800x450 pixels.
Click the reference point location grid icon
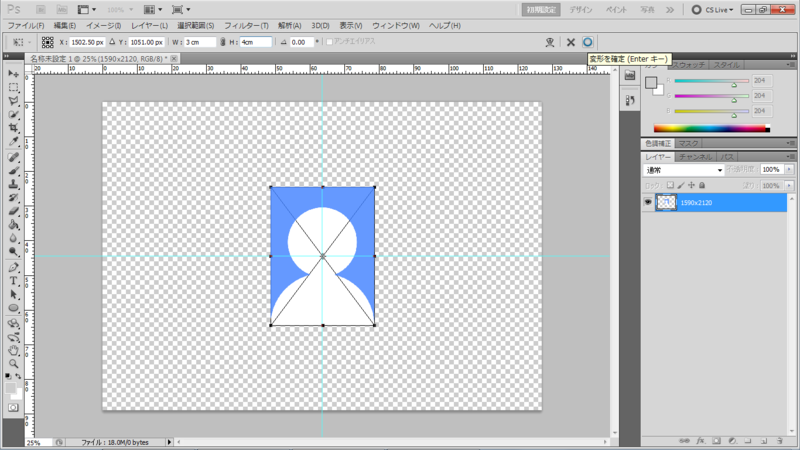pos(47,42)
